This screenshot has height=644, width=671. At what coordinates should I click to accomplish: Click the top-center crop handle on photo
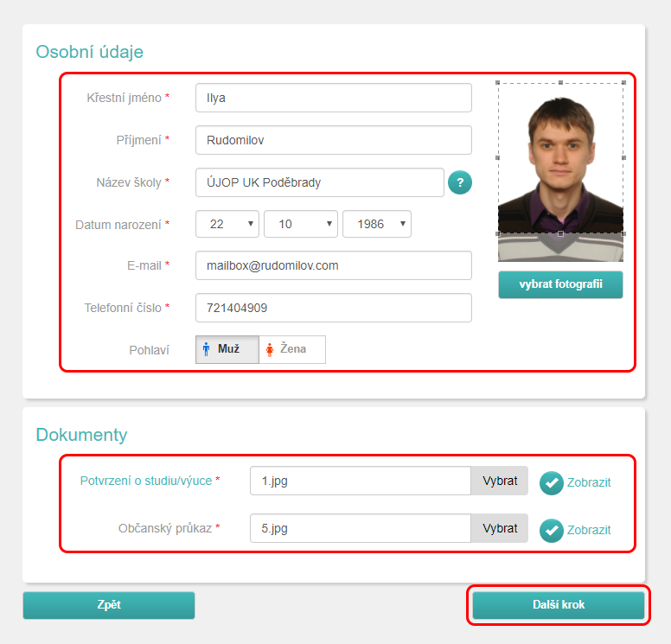coord(560,83)
